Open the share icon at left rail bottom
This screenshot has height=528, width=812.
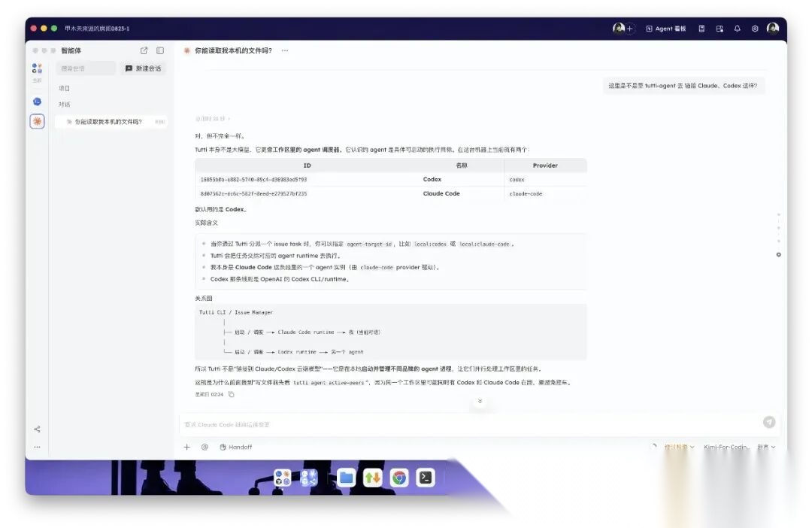38,429
